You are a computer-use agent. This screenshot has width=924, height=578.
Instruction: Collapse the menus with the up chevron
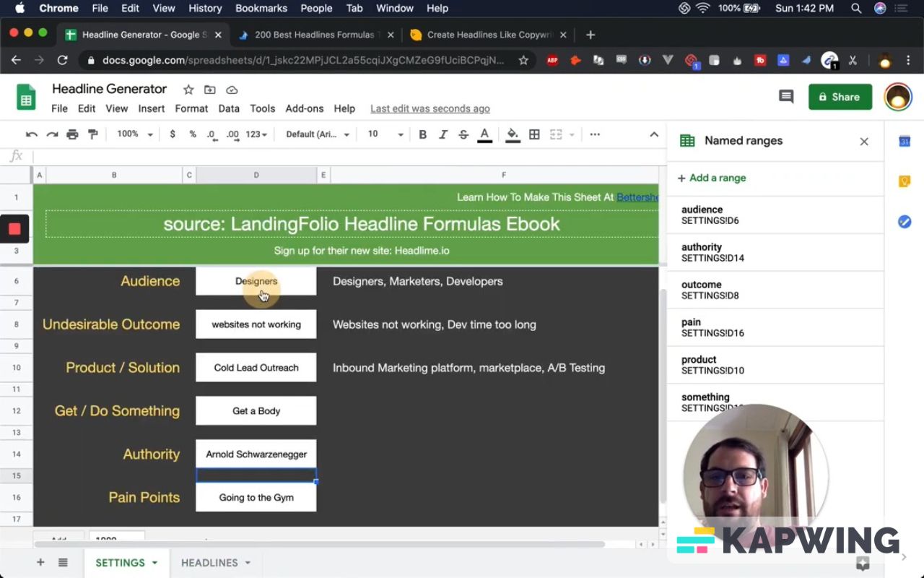[x=654, y=134]
